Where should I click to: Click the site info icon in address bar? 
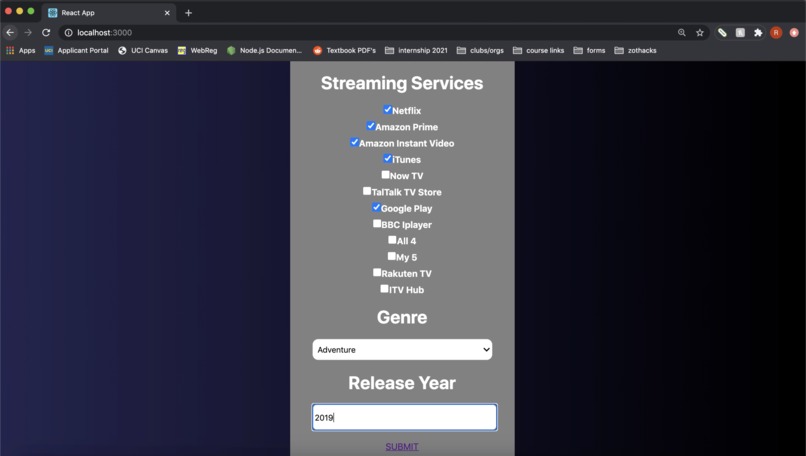(68, 32)
